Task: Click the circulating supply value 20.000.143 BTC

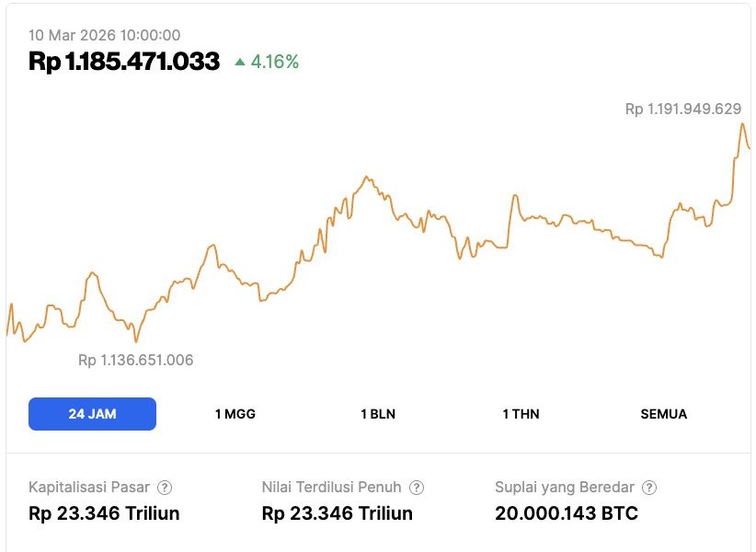Action: [x=565, y=513]
